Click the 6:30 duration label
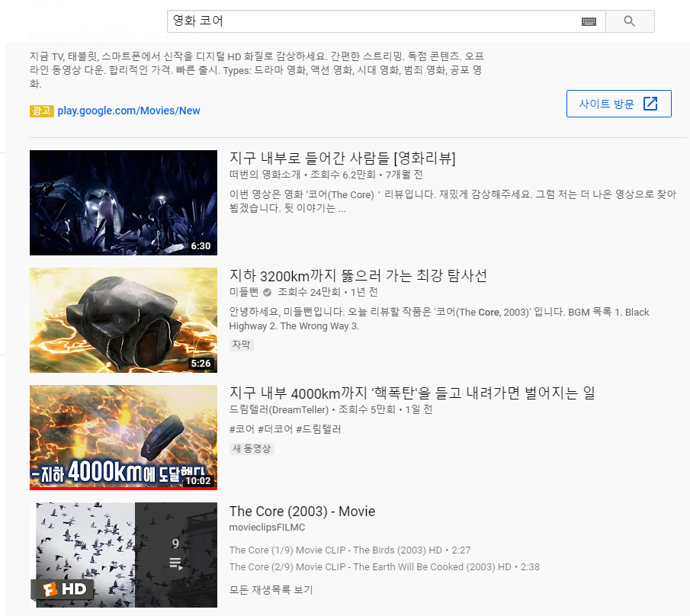This screenshot has height=616, width=690. coord(201,246)
